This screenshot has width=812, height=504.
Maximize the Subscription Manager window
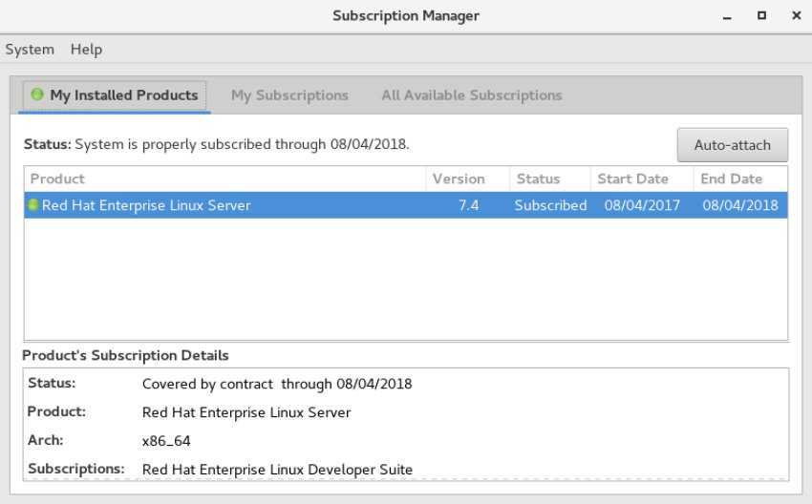pos(761,15)
